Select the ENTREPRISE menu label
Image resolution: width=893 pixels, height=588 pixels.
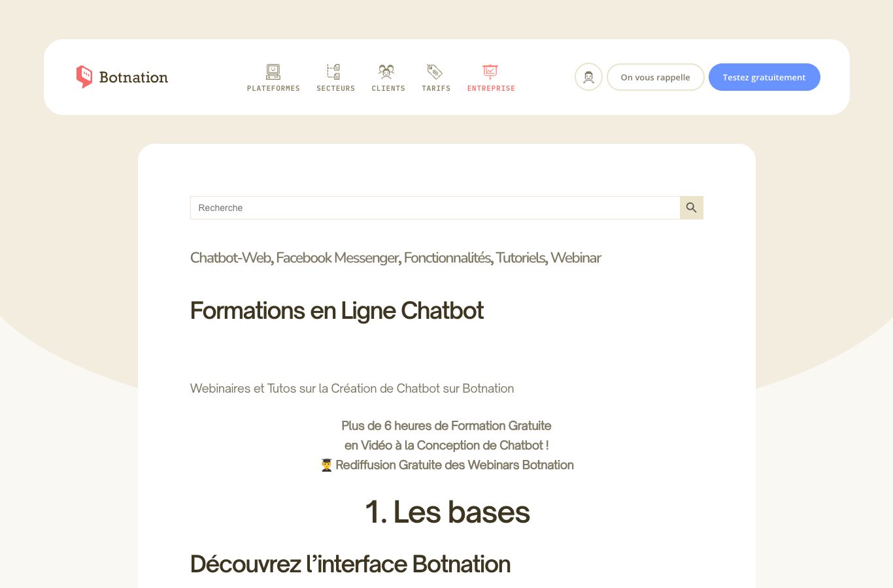[491, 88]
